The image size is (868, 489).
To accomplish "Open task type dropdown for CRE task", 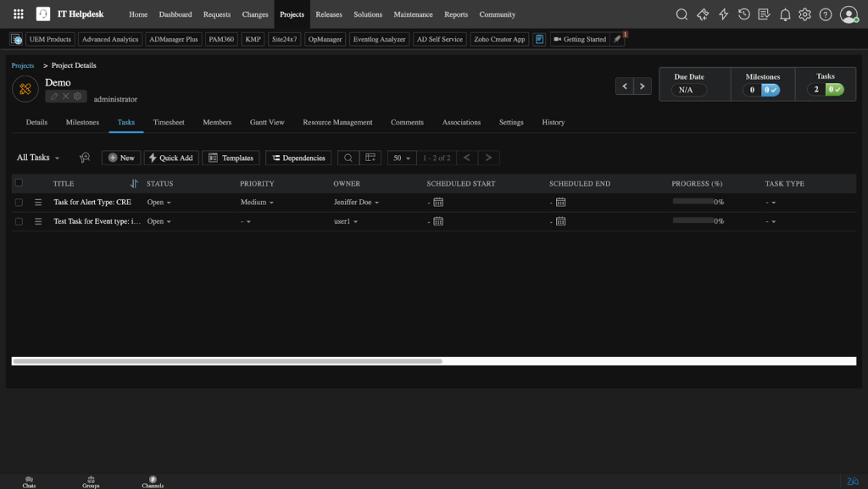I will coord(771,203).
